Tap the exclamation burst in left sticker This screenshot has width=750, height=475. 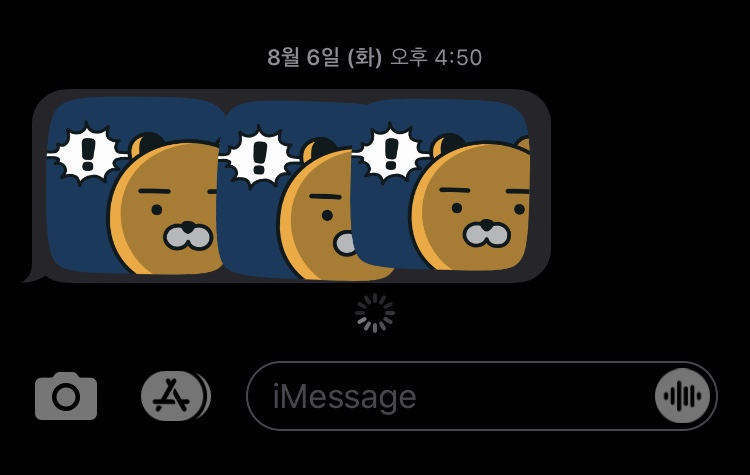[88, 154]
